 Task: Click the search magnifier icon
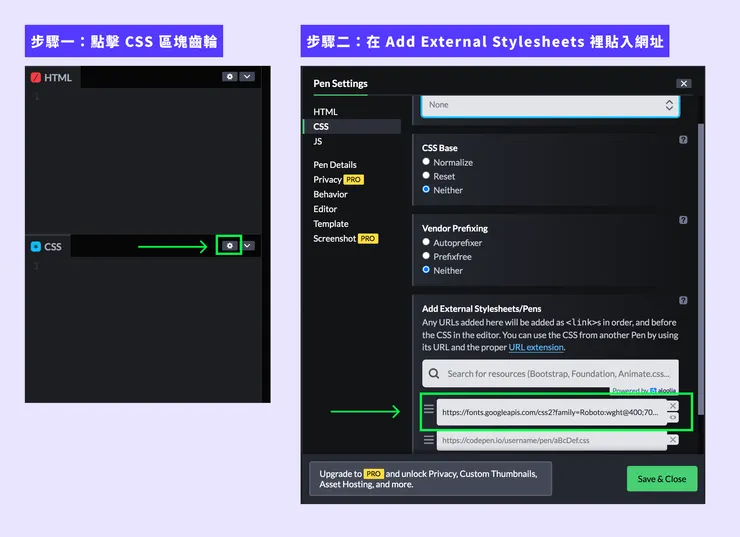click(x=434, y=374)
